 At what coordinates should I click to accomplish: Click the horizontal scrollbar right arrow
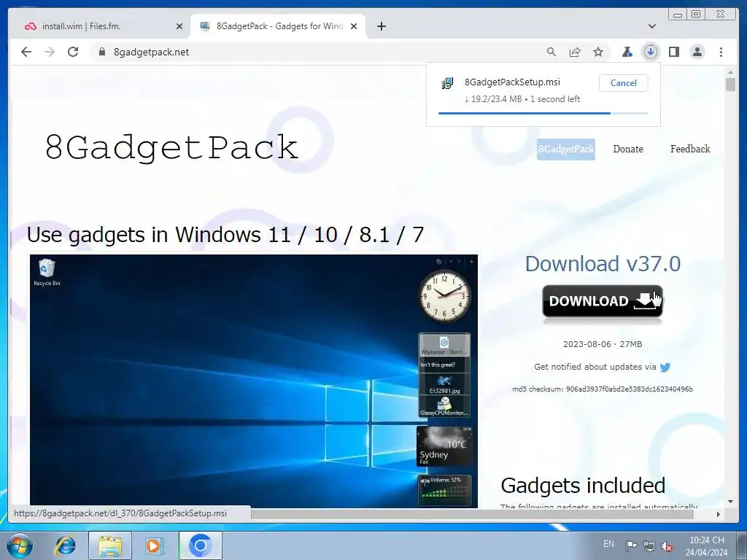point(719,514)
